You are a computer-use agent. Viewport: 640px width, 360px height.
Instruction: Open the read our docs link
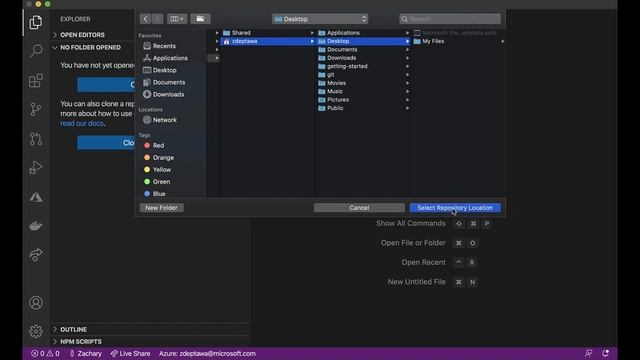tap(82, 123)
